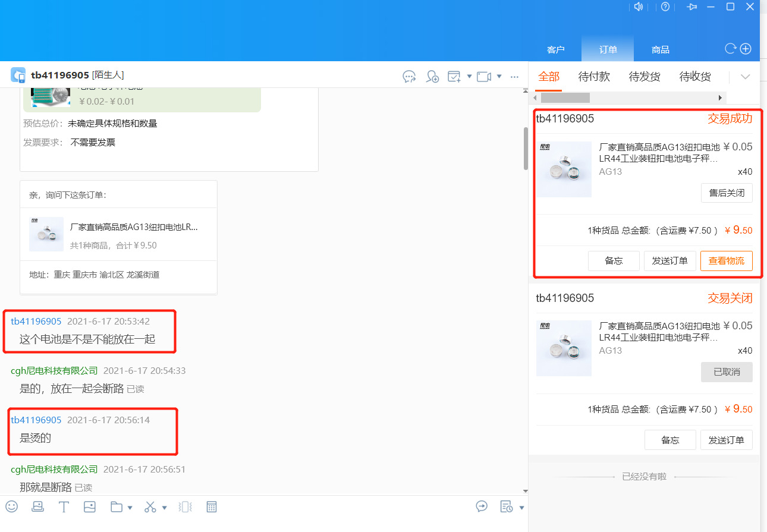Show 待付款 orders
Screen dimensions: 767x532
click(x=594, y=77)
